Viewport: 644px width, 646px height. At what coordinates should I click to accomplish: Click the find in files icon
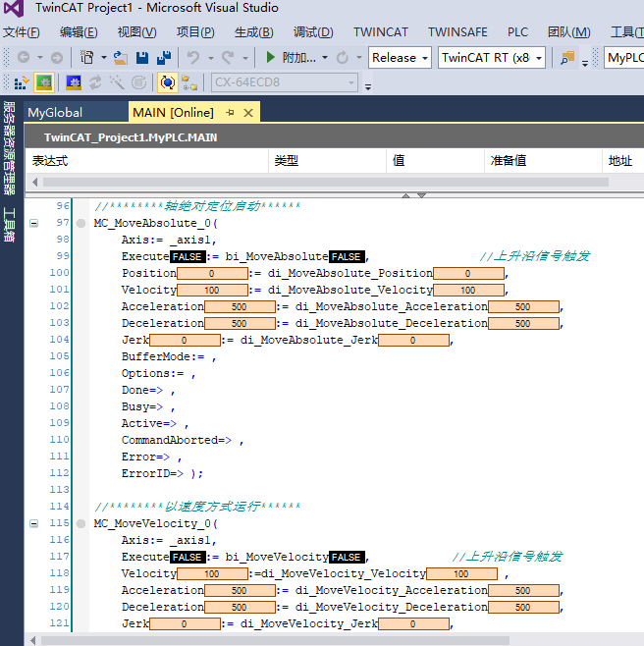567,58
